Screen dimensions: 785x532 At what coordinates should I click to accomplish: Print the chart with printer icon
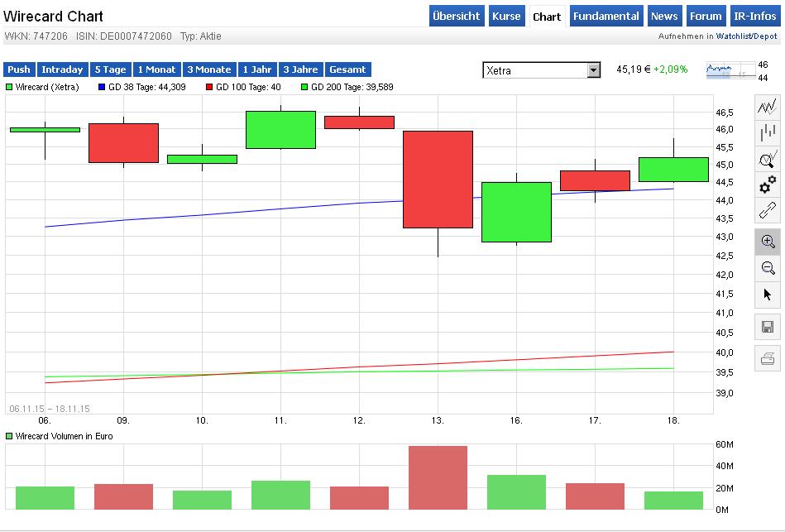coord(768,359)
